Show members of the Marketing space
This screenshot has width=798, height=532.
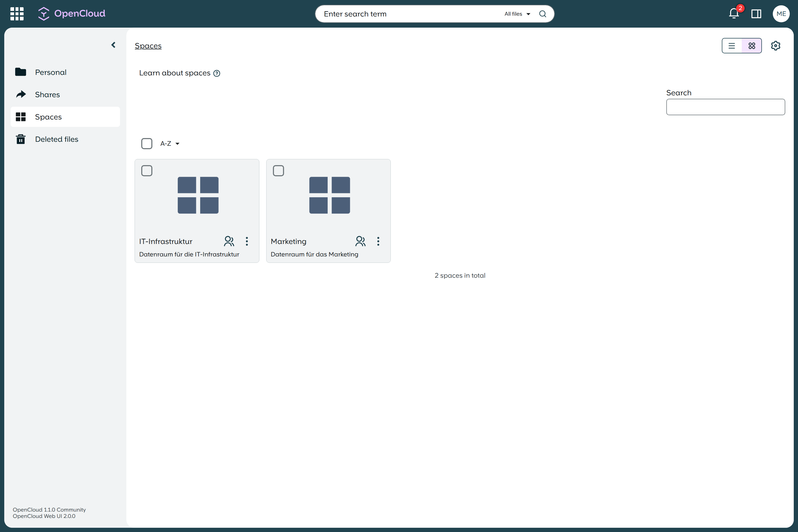pos(360,241)
